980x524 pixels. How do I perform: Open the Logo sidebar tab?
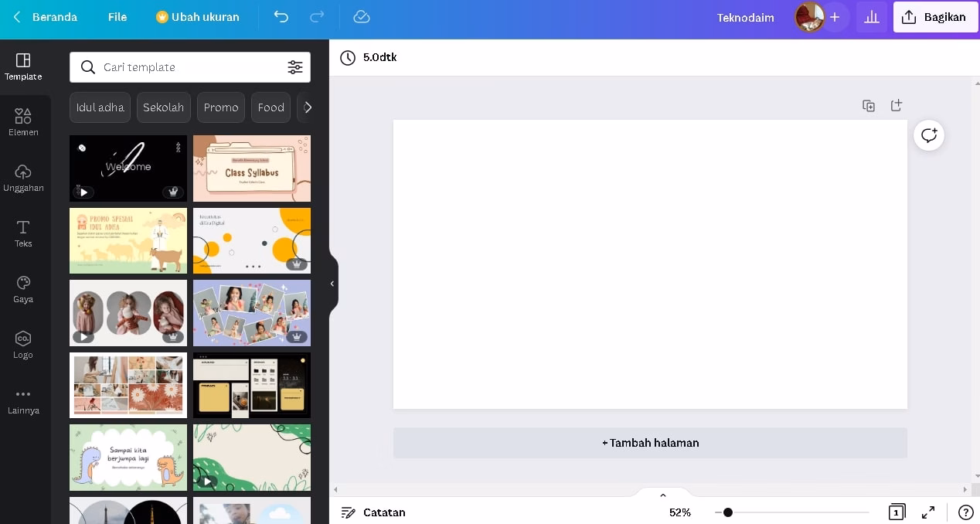(x=23, y=345)
